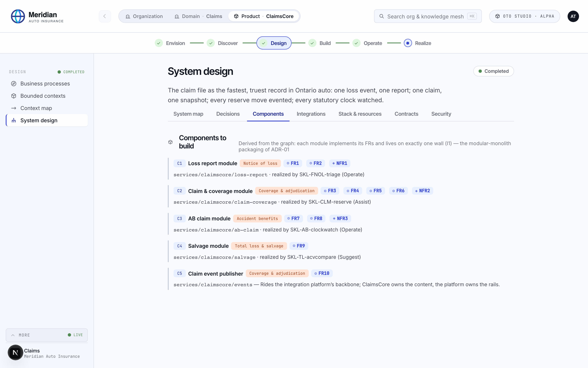This screenshot has height=368, width=588.
Task: Click the Organization building icon
Action: (128, 16)
